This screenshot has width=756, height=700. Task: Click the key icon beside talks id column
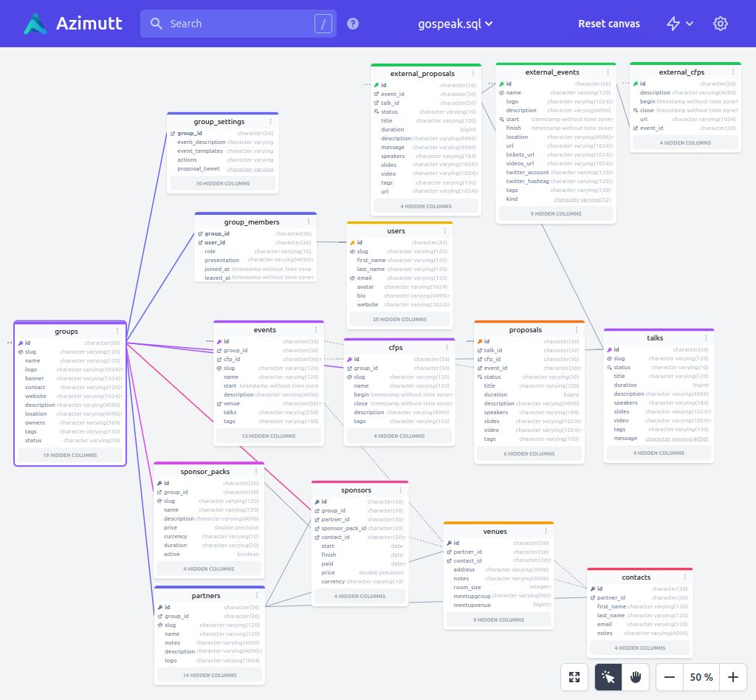[611, 349]
